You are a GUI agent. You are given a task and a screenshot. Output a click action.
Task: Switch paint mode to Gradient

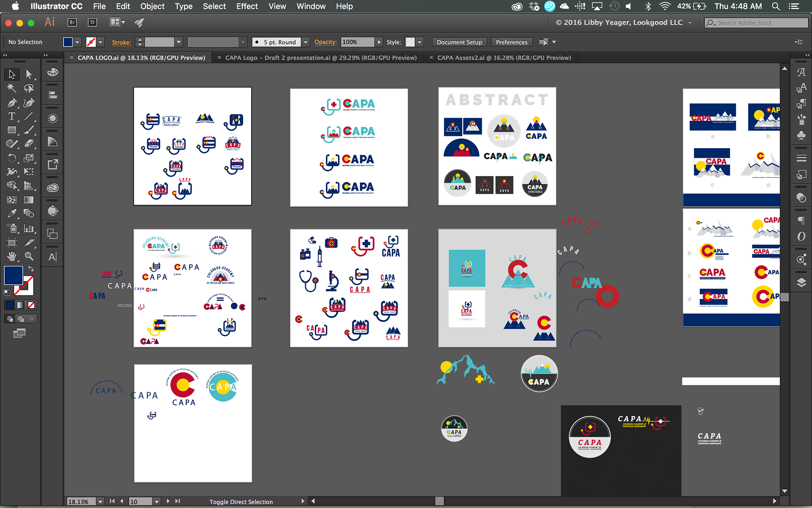20,305
